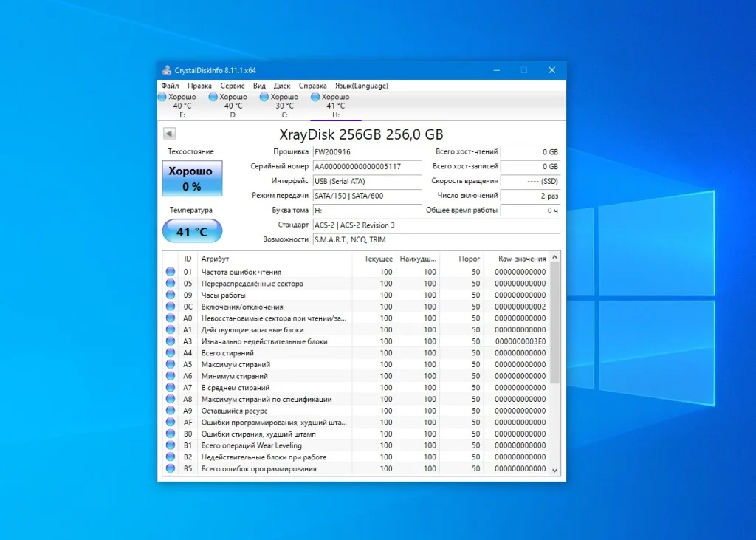
Task: Click status icon for Минимум стираний
Action: (171, 376)
